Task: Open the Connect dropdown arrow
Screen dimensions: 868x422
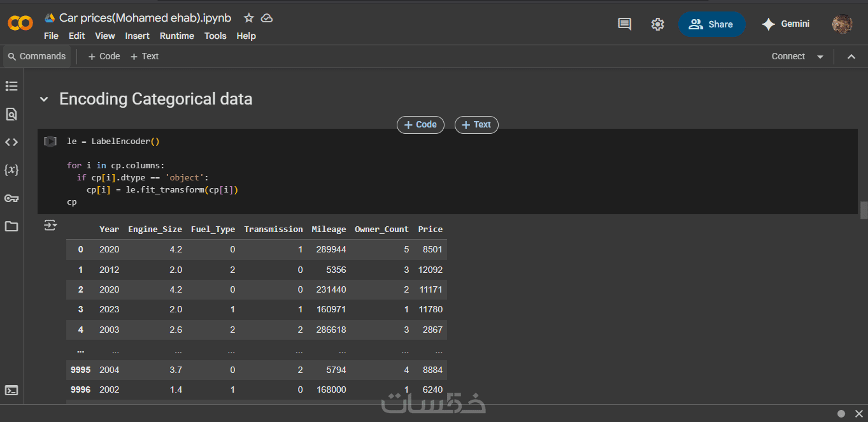Action: pos(820,57)
